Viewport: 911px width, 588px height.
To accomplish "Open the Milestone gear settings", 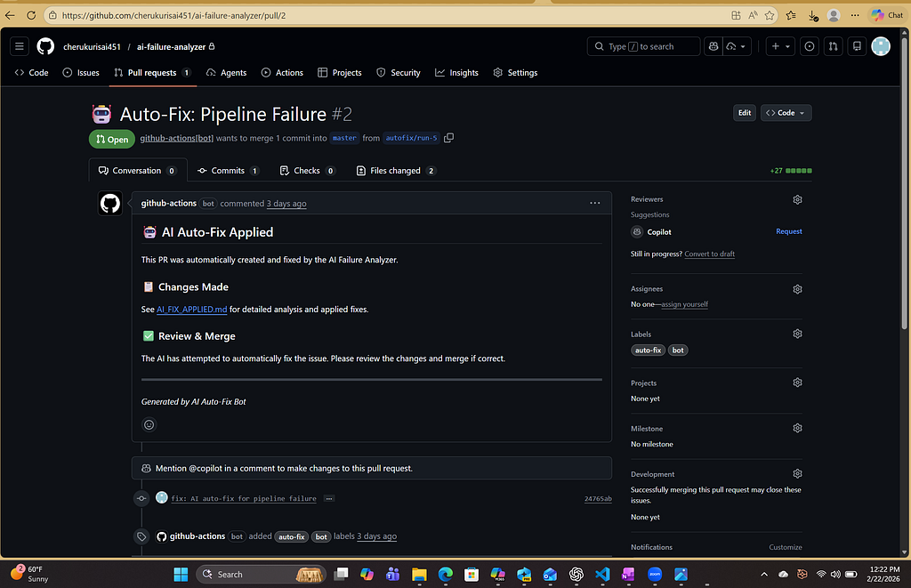I will pyautogui.click(x=797, y=428).
